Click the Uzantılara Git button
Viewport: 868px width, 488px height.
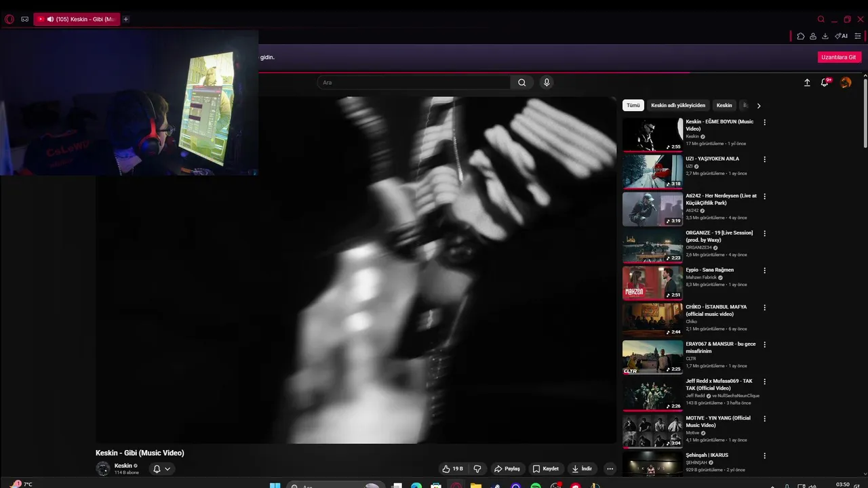[x=839, y=57]
